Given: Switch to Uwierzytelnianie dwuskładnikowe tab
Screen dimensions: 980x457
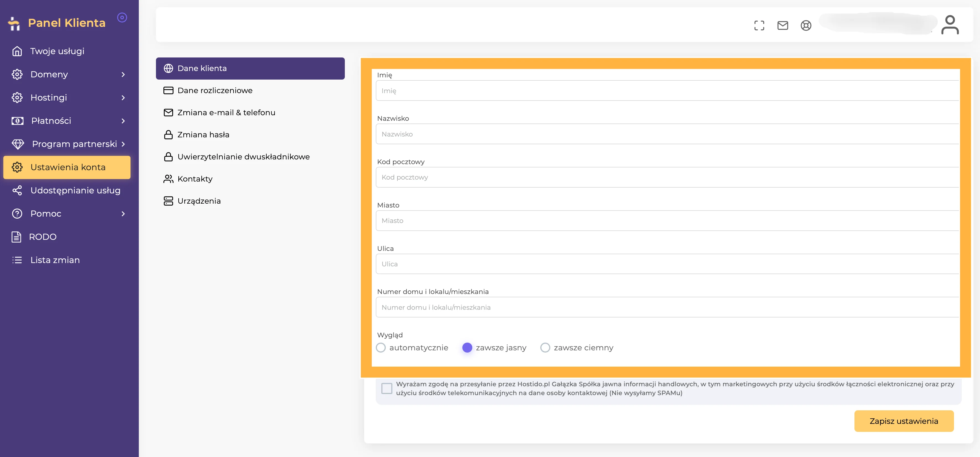Looking at the screenshot, I should click(250, 157).
